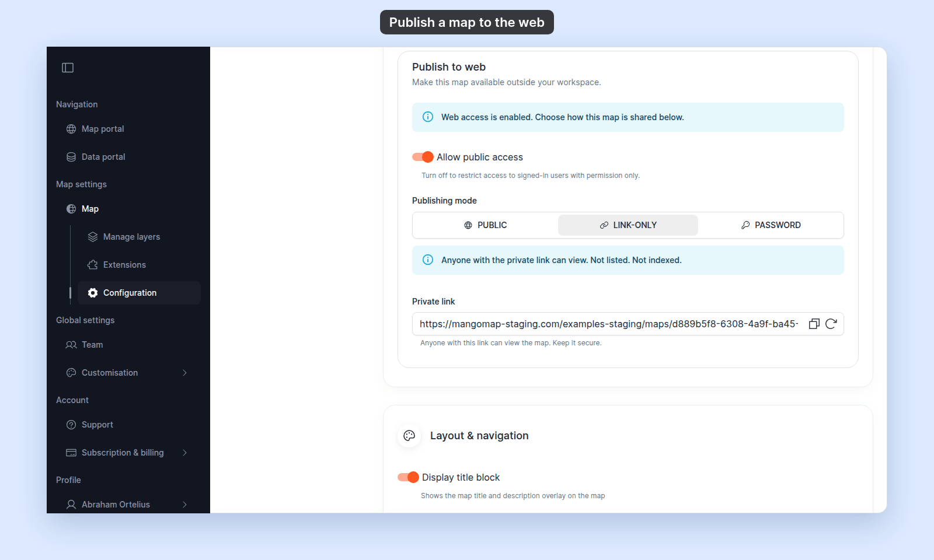The image size is (934, 560).
Task: Copy the private link to clipboard
Action: 814,324
